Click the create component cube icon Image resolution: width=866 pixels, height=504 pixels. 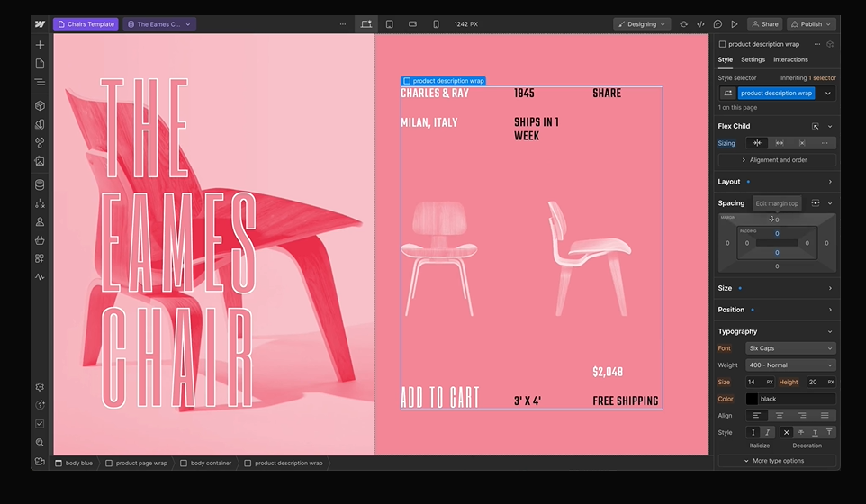point(830,44)
